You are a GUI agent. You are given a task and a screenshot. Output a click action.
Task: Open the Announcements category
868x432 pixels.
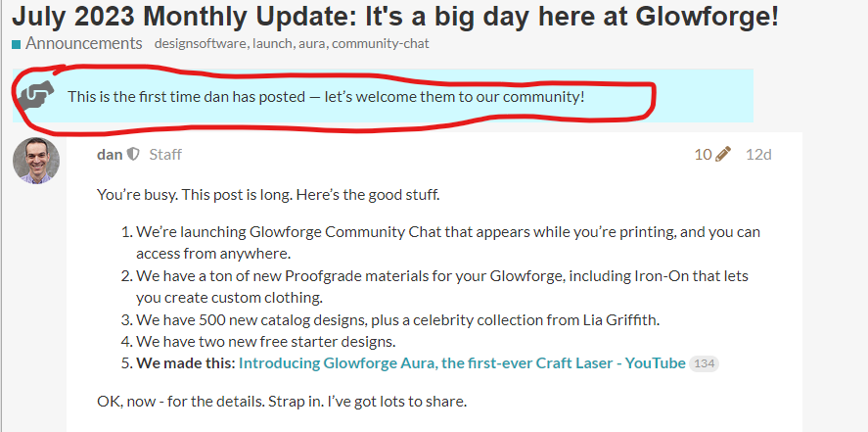[x=83, y=43]
